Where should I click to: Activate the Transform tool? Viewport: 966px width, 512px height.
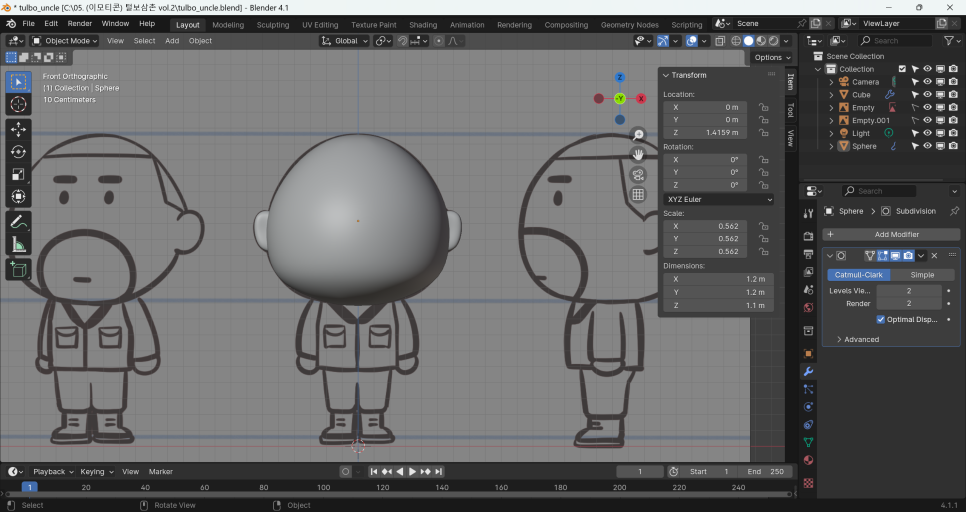tap(18, 197)
